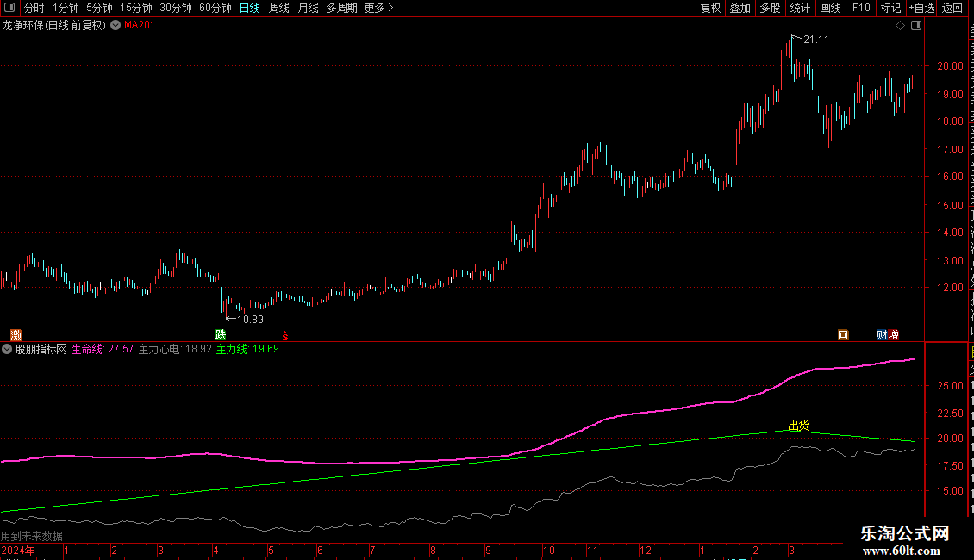Click the 回 buyback marker icon
The image size is (974, 560).
[x=843, y=335]
